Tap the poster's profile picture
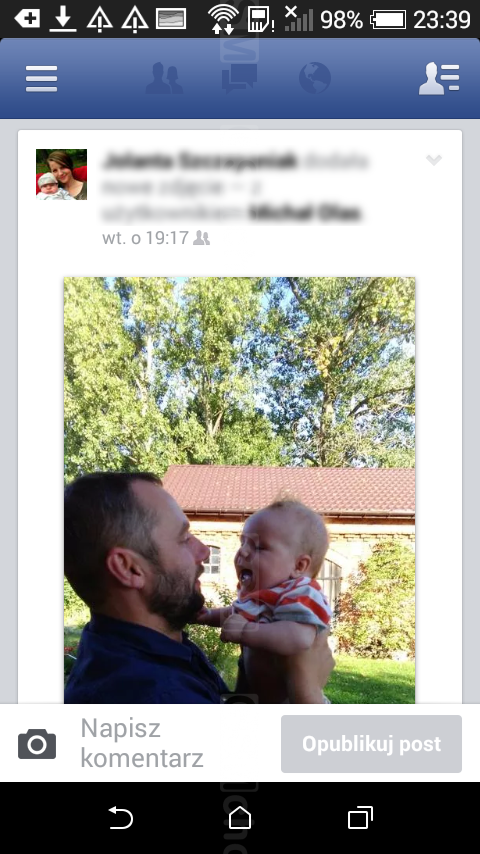 (x=62, y=174)
